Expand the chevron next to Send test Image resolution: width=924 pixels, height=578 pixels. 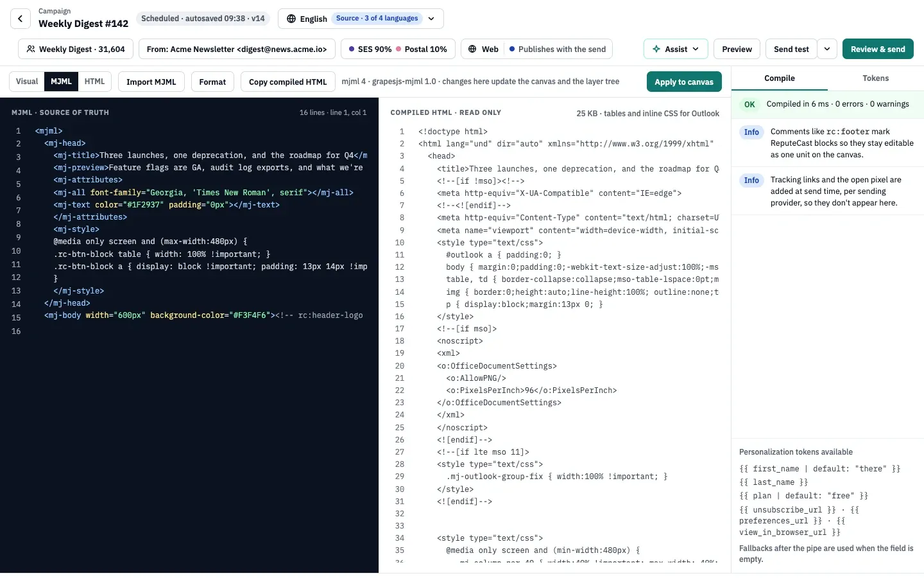point(827,49)
